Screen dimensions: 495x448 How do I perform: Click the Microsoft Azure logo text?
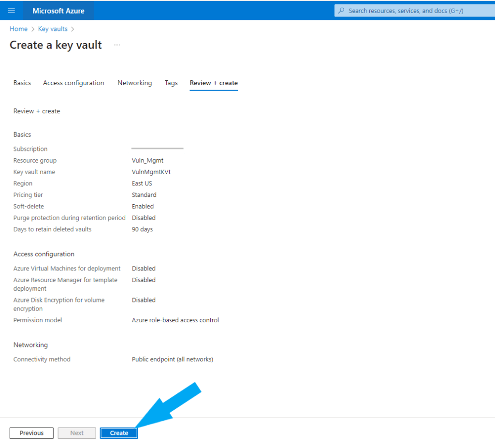pyautogui.click(x=58, y=11)
